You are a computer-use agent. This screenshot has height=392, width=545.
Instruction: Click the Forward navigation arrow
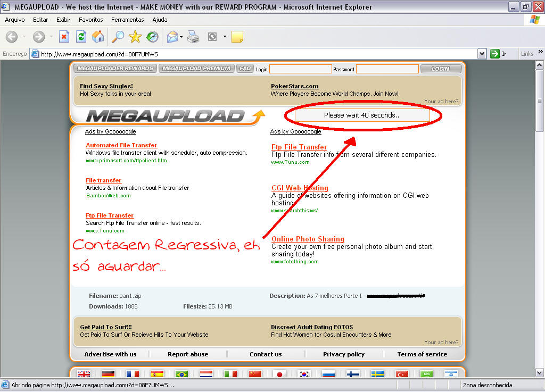click(38, 37)
